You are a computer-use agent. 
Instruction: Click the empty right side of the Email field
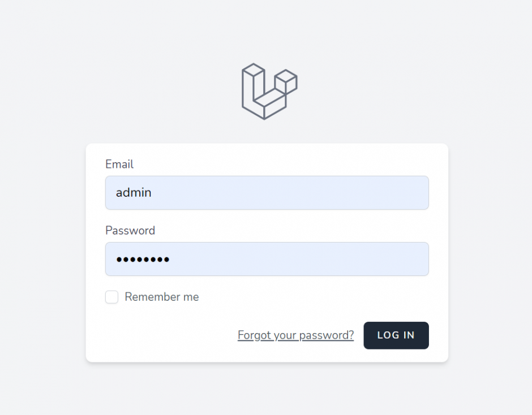[339, 193]
